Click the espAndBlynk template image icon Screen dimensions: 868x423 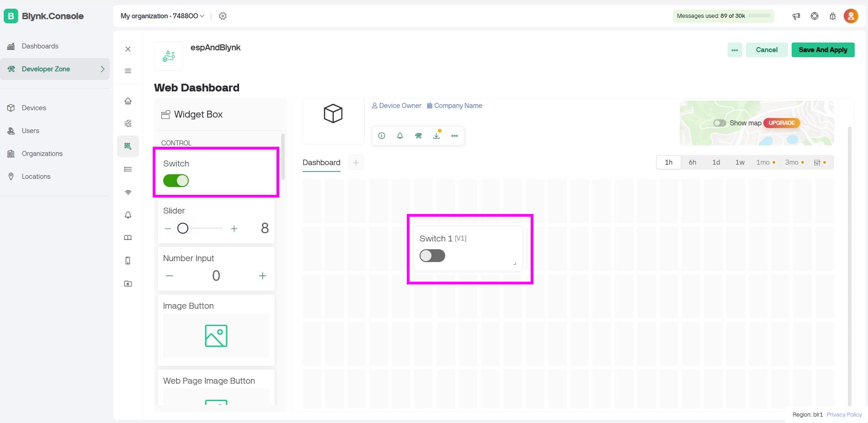(169, 56)
